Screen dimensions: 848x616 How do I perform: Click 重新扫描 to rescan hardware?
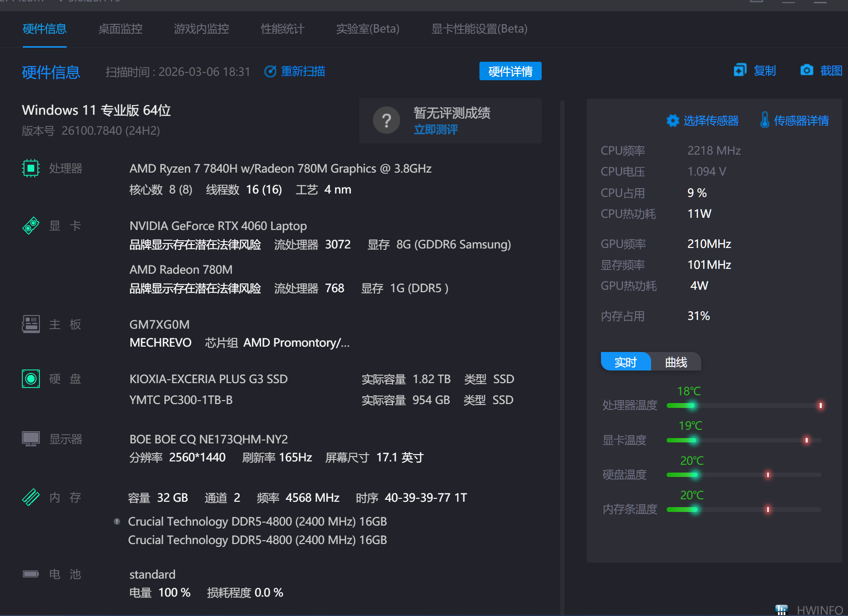tap(302, 71)
